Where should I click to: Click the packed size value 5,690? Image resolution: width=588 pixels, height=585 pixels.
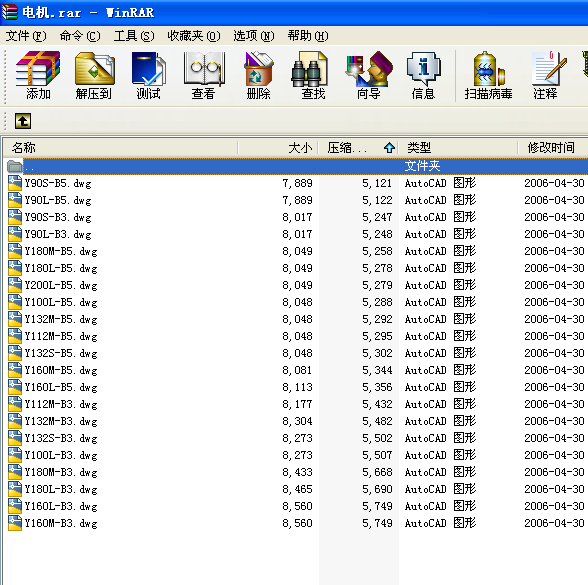point(377,489)
